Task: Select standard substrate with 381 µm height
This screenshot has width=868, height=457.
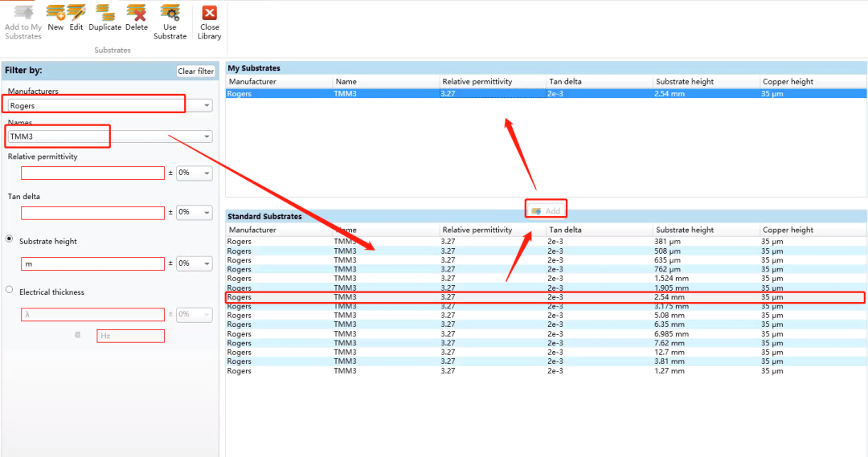Action: (x=546, y=241)
